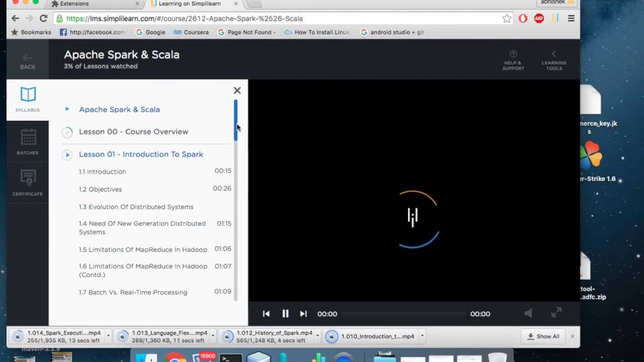
Task: Open the Batches sidebar section
Action: (x=28, y=142)
